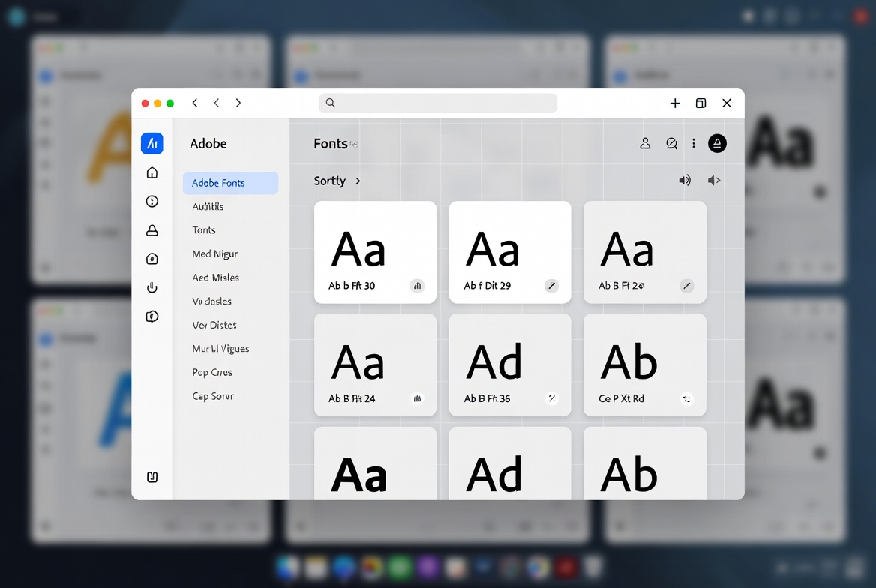Open the chat bubble sidebar icon
This screenshot has width=876, height=588.
[152, 316]
